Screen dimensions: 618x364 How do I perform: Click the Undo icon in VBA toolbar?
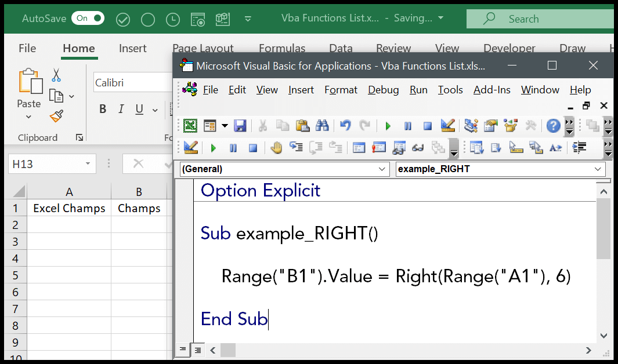345,125
